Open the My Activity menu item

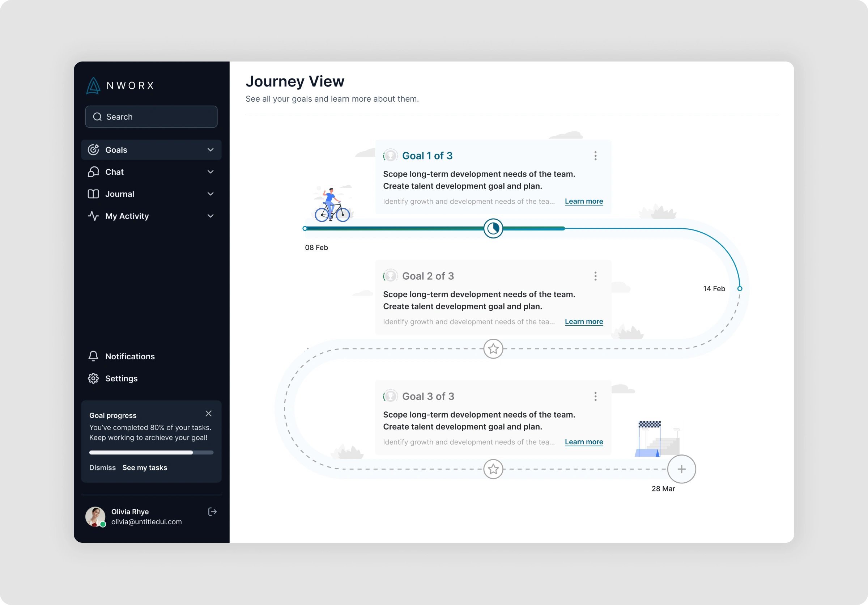[x=127, y=216]
